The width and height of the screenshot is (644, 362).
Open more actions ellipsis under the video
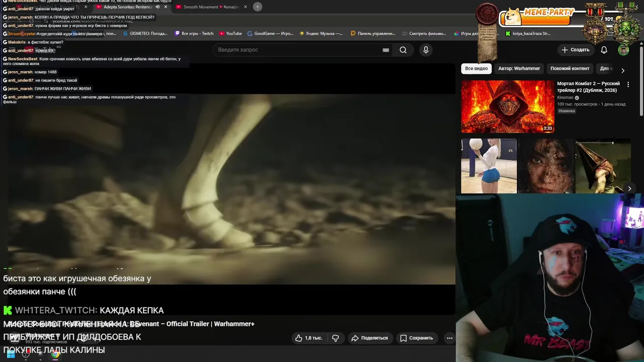(x=450, y=338)
